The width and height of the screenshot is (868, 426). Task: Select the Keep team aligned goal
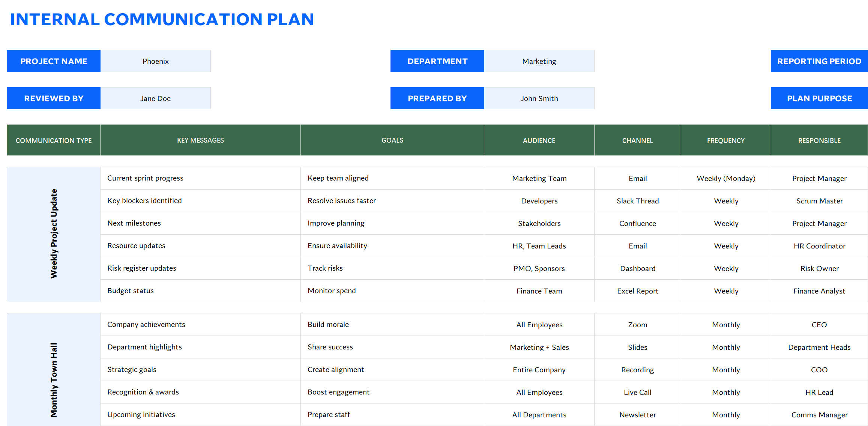click(392, 178)
